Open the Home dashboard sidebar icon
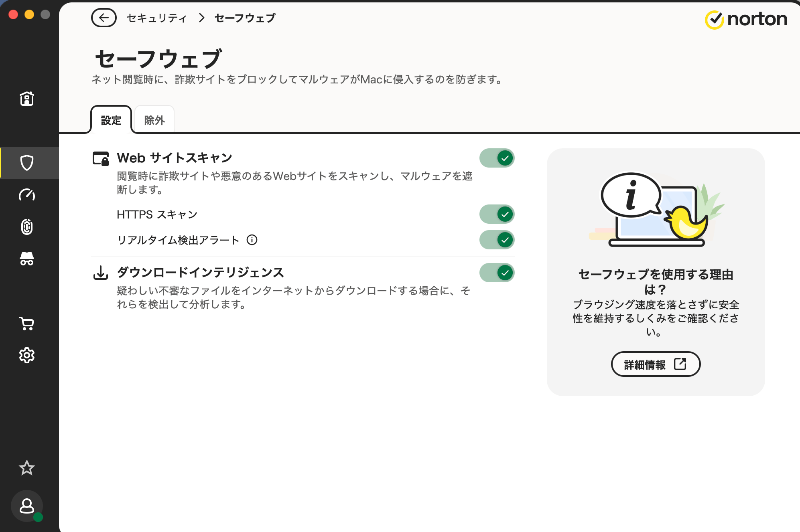Image resolution: width=800 pixels, height=532 pixels. click(27, 98)
